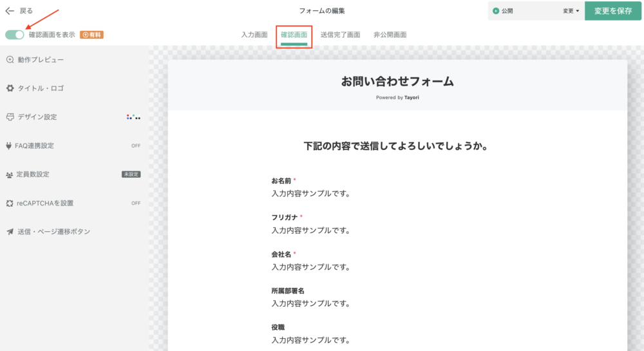Open the 非公開画面 tab

coord(390,35)
